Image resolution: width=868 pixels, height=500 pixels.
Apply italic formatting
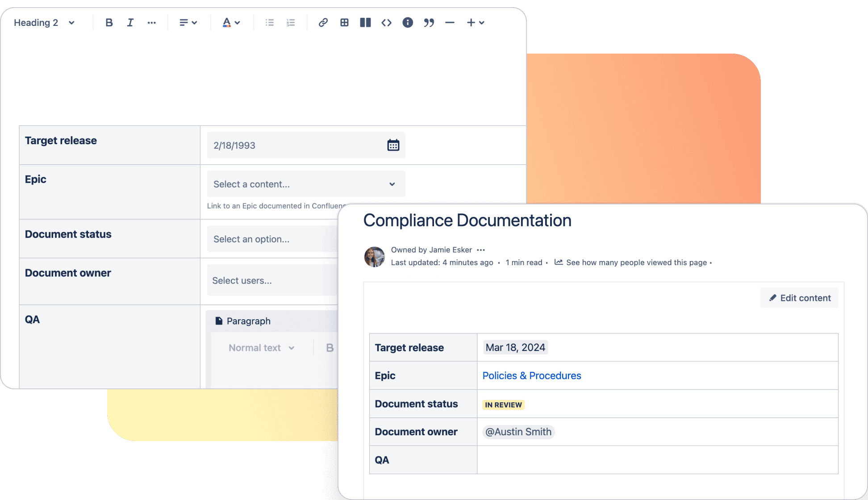click(x=130, y=22)
